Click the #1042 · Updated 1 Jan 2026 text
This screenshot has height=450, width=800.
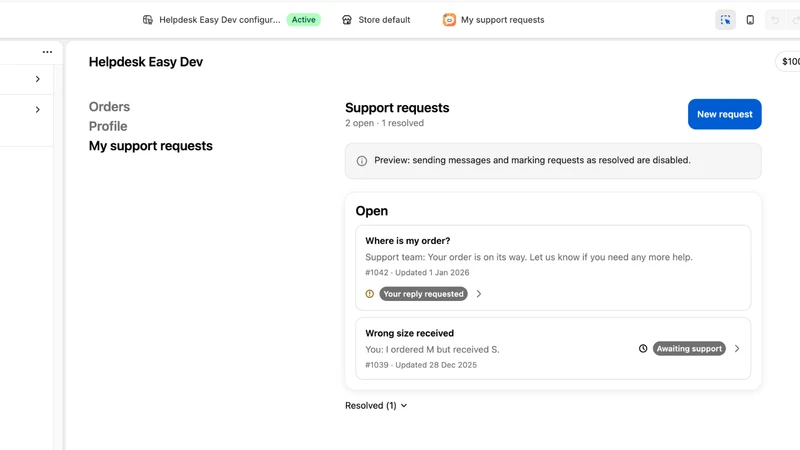pyautogui.click(x=417, y=272)
